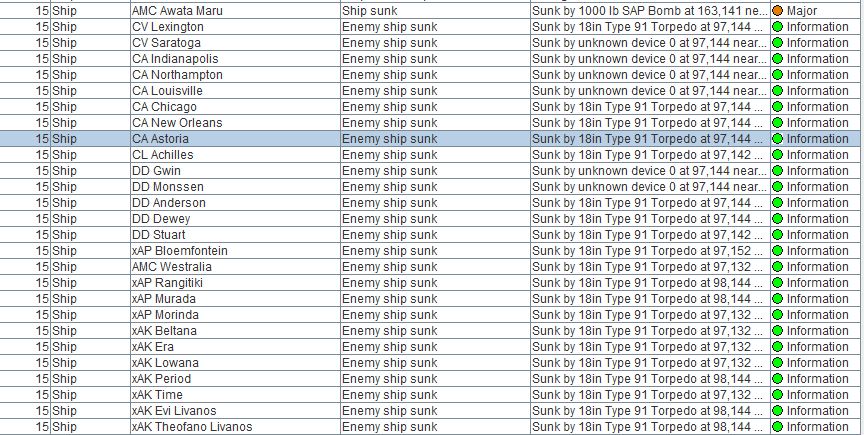Click the Information label in Theofano Livanos row
Image resolution: width=864 pixels, height=435 pixels.
point(818,426)
